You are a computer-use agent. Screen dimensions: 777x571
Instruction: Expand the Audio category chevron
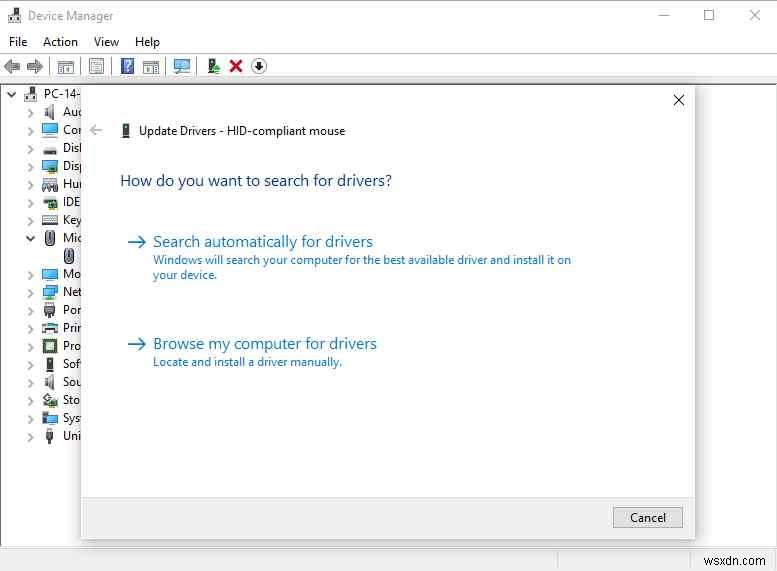31,113
